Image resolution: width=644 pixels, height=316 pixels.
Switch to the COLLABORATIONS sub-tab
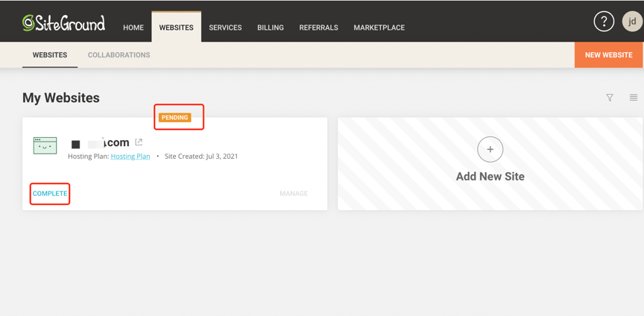pyautogui.click(x=119, y=55)
